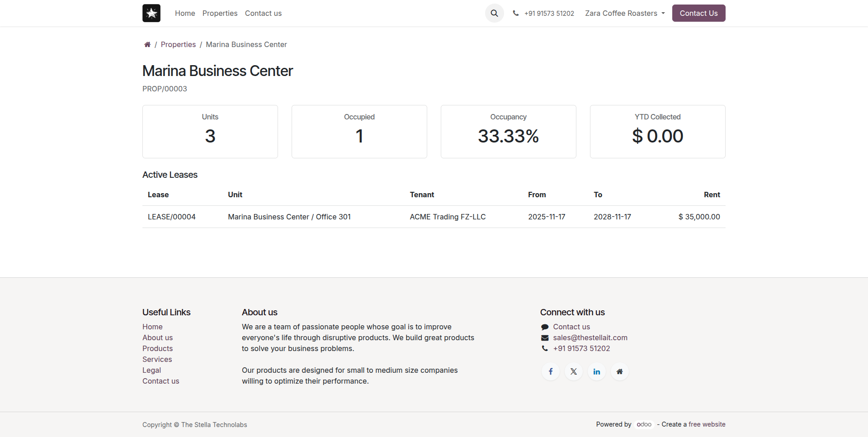Click the Occupancy 33.33% card
This screenshot has height=437, width=868.
pos(509,132)
